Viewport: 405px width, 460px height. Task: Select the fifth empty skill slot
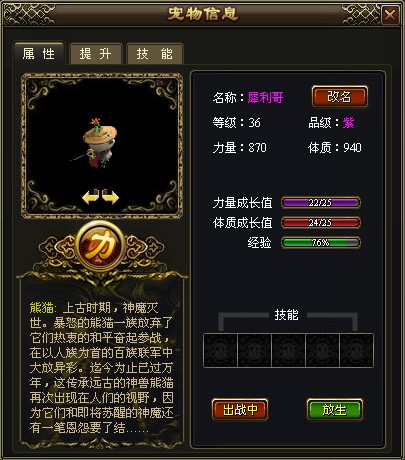pyautogui.click(x=356, y=350)
